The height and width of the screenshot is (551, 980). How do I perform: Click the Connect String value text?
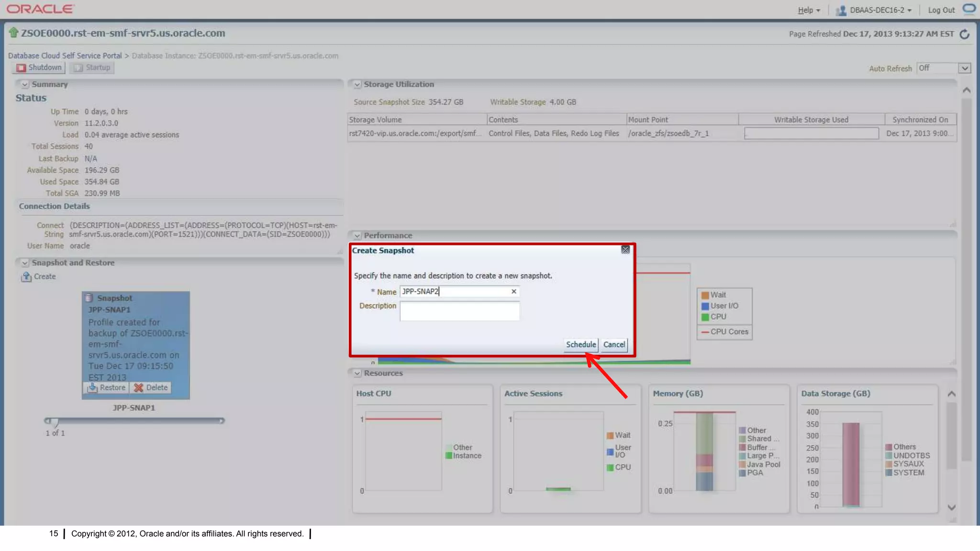(x=203, y=230)
